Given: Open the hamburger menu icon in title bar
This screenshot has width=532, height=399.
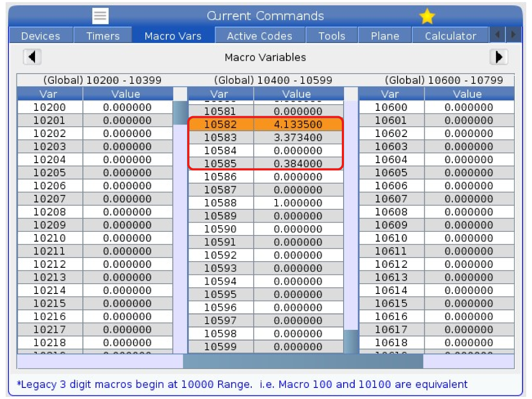Looking at the screenshot, I should (x=100, y=16).
